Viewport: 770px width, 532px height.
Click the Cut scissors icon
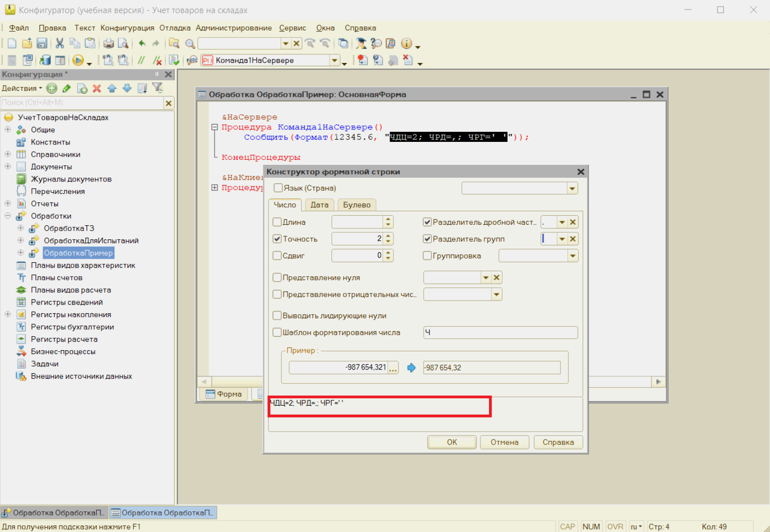point(59,43)
